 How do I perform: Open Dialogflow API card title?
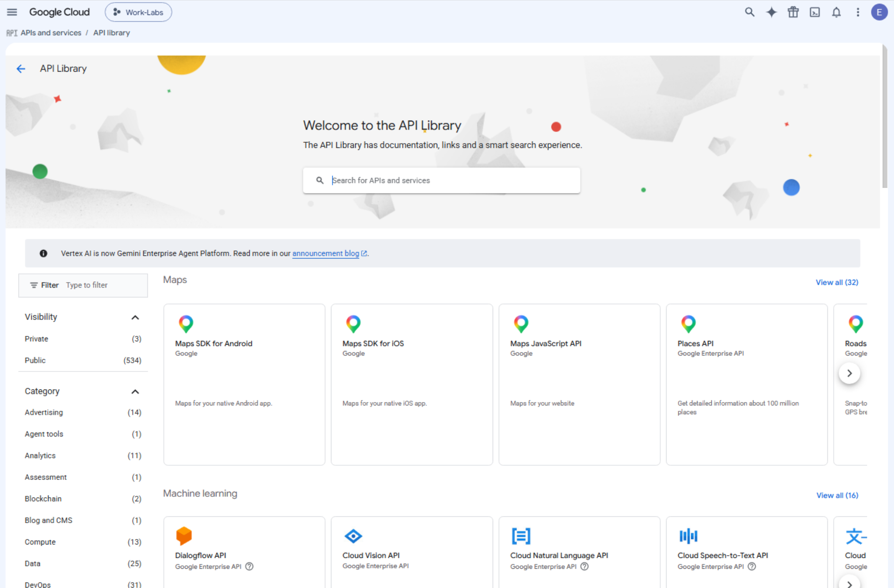(201, 556)
